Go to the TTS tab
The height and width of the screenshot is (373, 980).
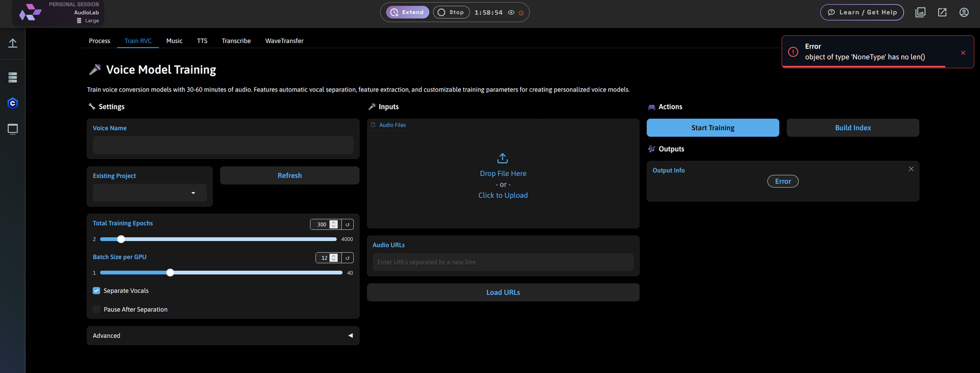(202, 41)
